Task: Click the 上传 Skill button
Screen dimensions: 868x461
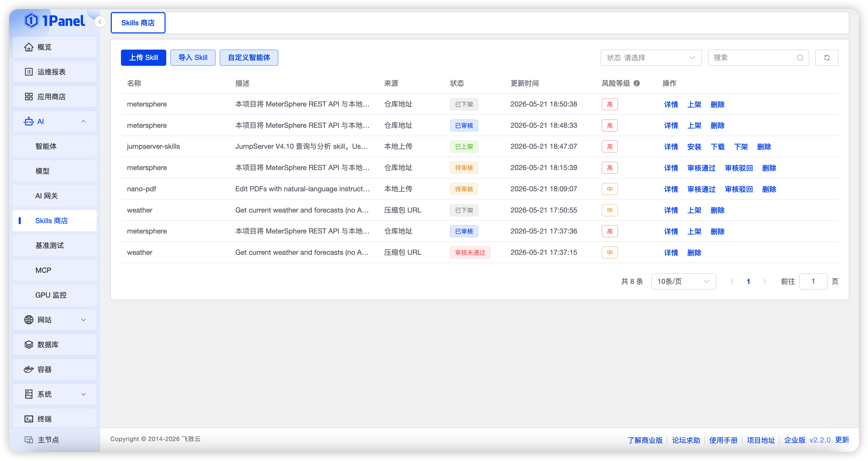Action: (143, 58)
